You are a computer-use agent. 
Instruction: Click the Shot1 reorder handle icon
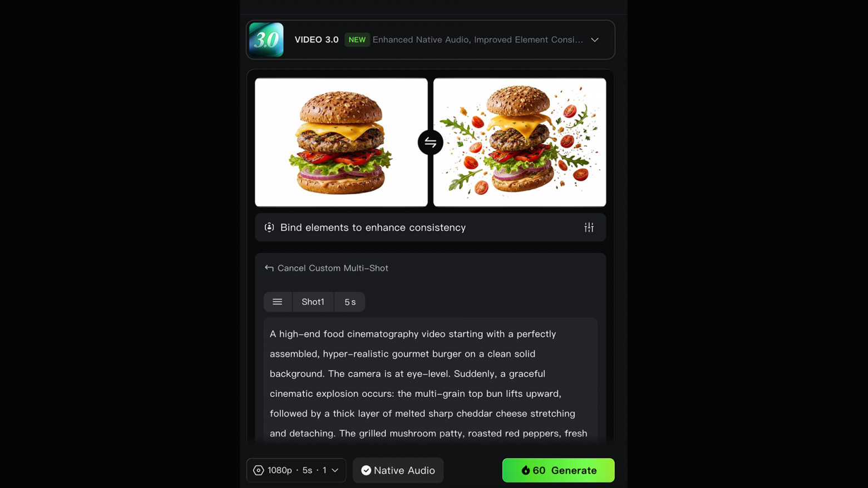278,302
